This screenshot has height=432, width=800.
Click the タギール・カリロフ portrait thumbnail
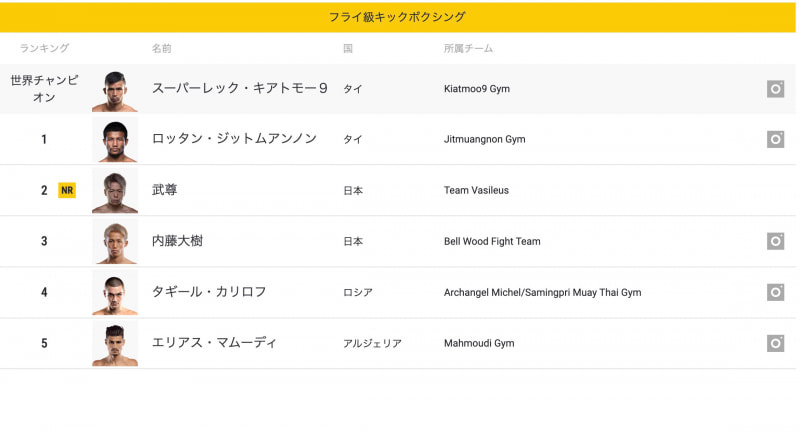tap(115, 293)
